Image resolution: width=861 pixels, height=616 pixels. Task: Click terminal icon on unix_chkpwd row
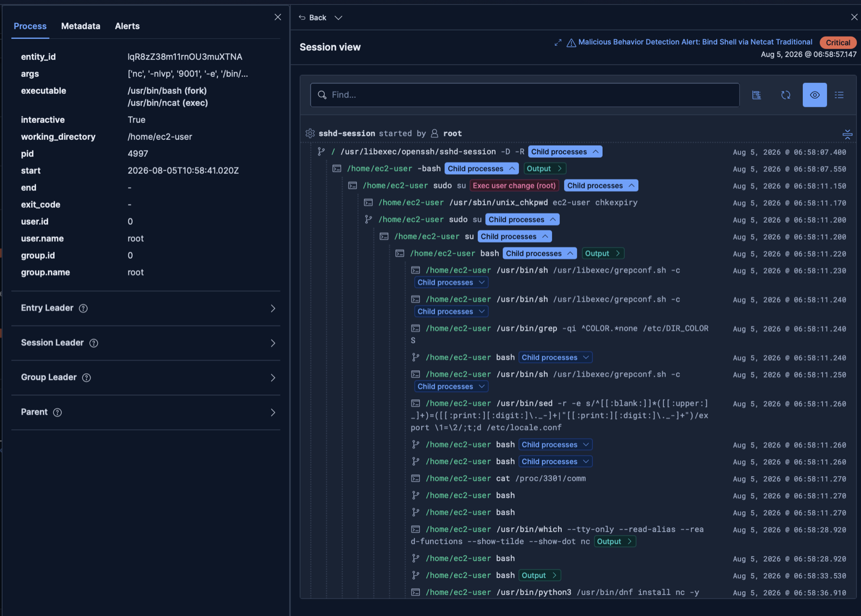tap(368, 203)
